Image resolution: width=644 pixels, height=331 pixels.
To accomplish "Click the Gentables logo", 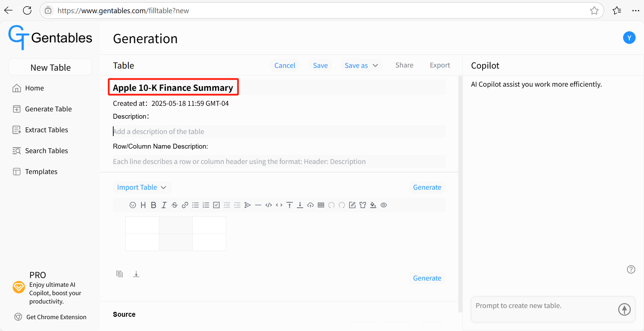I will pos(50,38).
